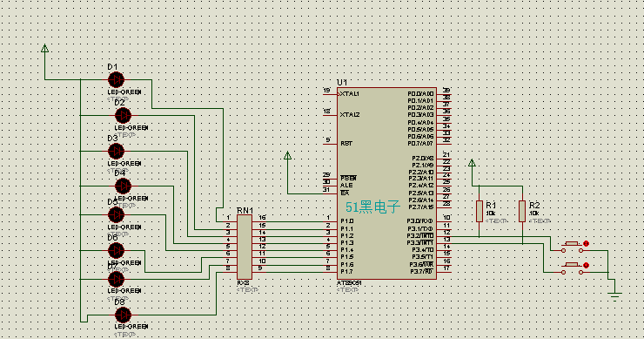Select the D4 LED diode symbol

[123, 186]
